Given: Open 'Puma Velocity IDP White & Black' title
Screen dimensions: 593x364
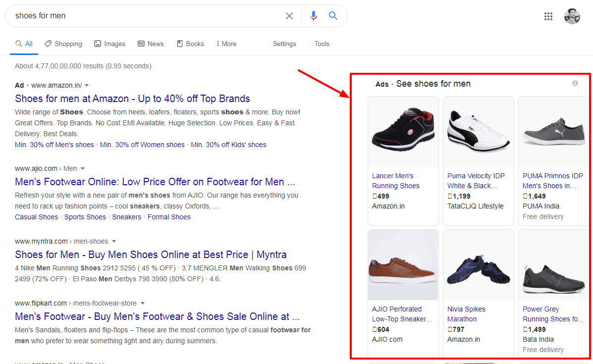Looking at the screenshot, I should click(476, 181).
